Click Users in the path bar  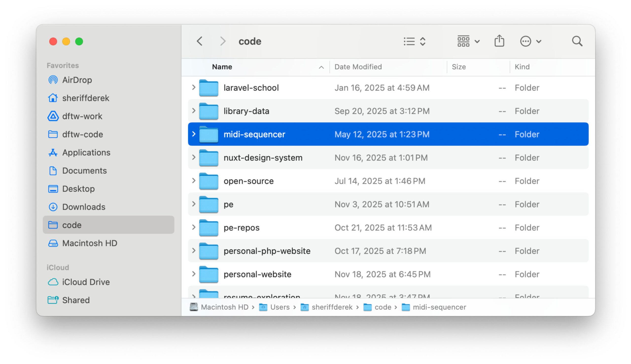[280, 307]
